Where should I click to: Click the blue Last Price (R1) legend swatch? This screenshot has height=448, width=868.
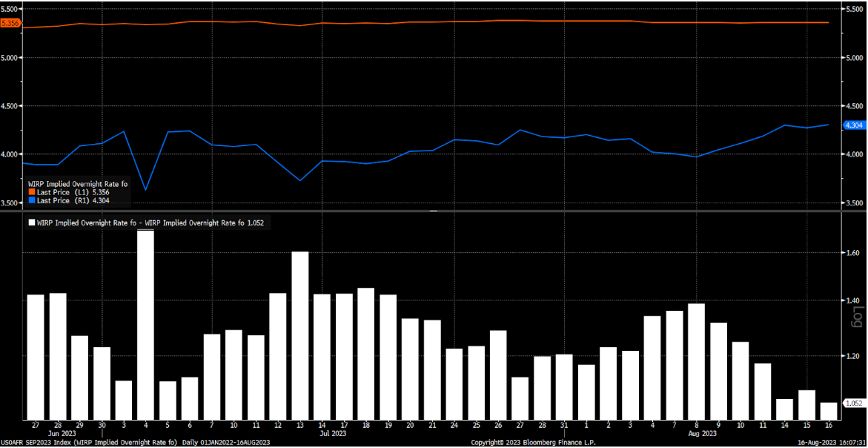pos(31,200)
